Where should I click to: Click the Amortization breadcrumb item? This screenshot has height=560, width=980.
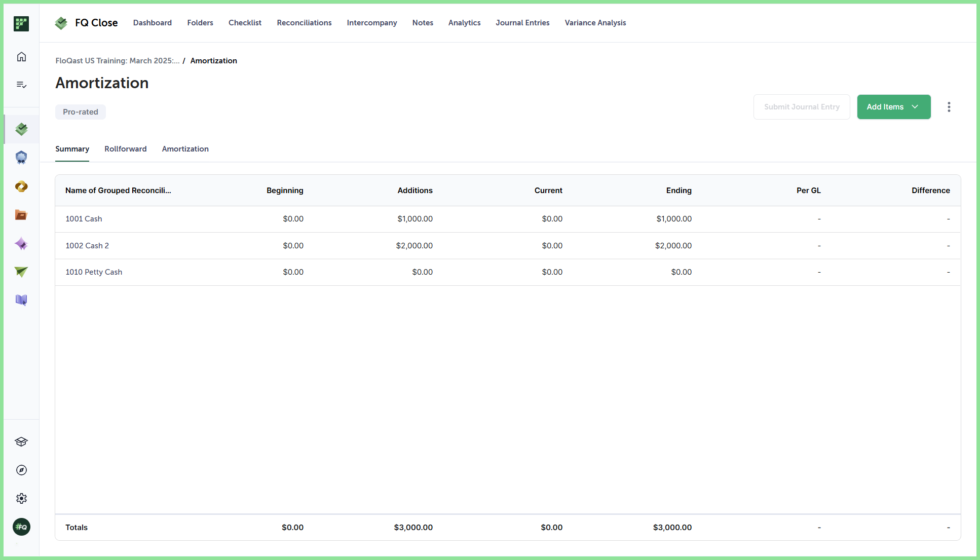214,61
